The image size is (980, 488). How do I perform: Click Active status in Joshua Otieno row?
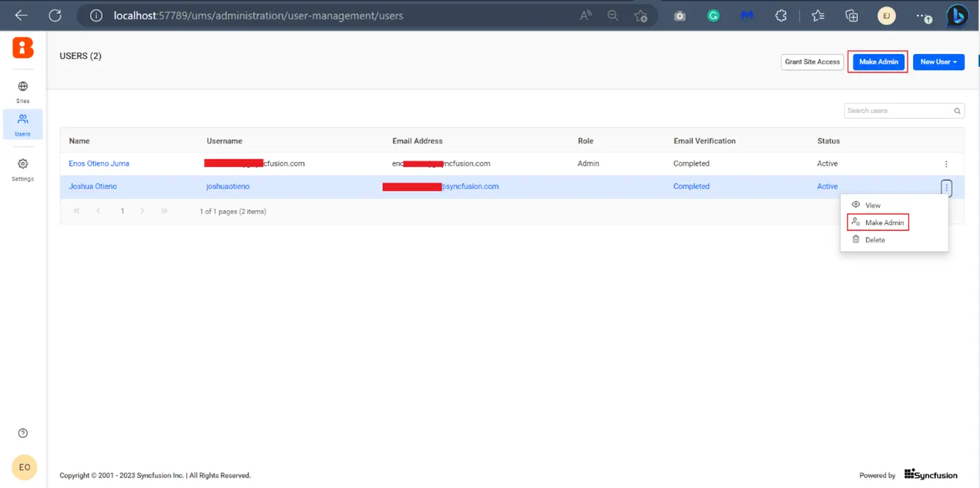(x=827, y=186)
